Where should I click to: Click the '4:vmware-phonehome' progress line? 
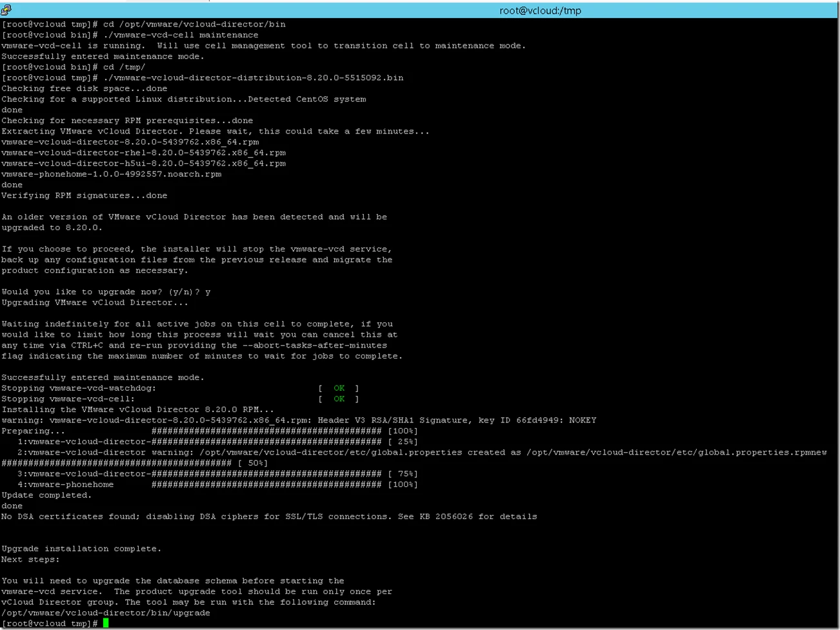[217, 484]
